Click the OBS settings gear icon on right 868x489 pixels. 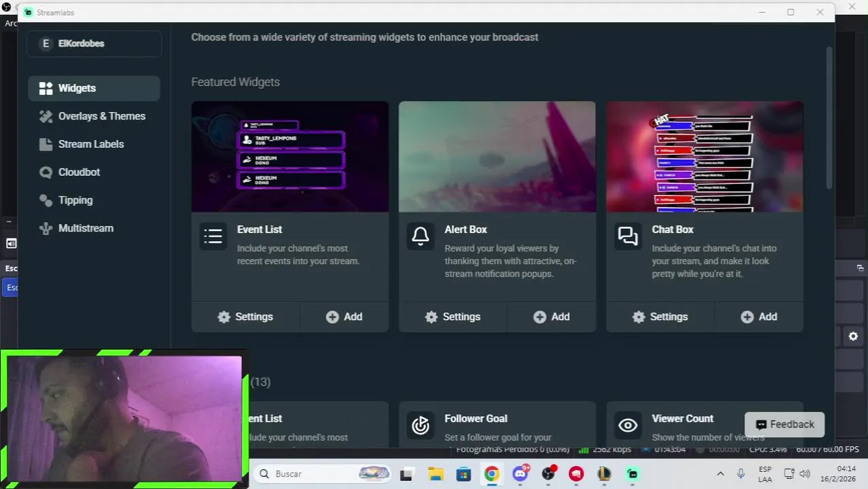[x=853, y=336]
